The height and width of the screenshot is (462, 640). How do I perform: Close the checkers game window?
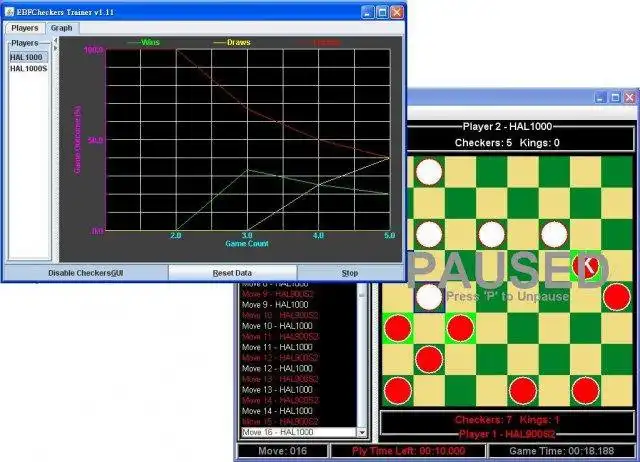(x=630, y=98)
